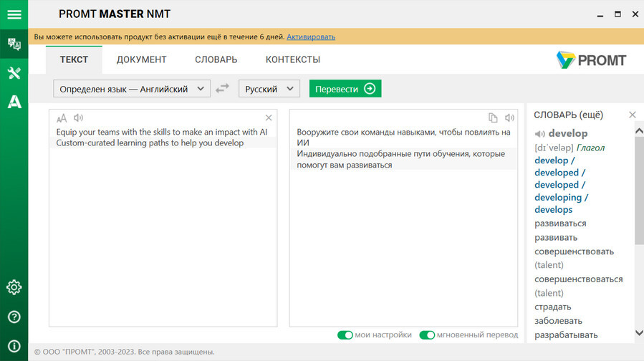Screen dimensions: 644x361
Task: Select translation 'развиваться' in dictionary
Action: [x=560, y=223]
